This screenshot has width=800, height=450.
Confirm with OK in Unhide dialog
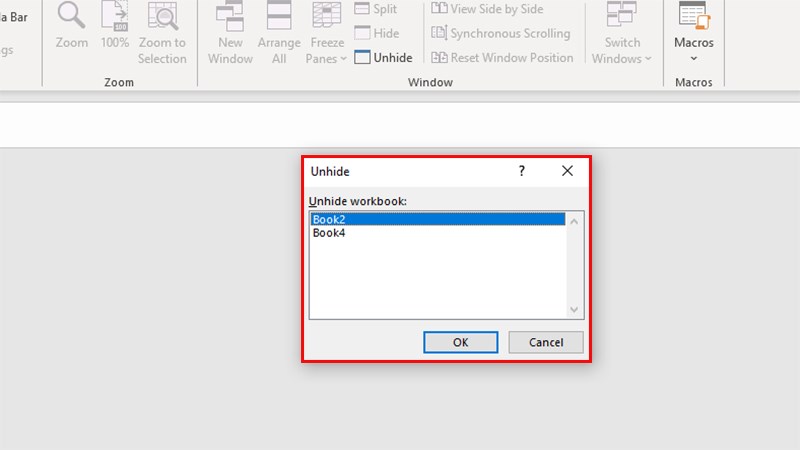[461, 342]
